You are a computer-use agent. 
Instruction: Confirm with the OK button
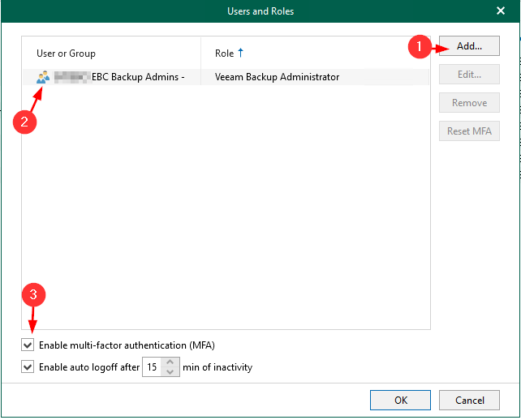click(400, 400)
